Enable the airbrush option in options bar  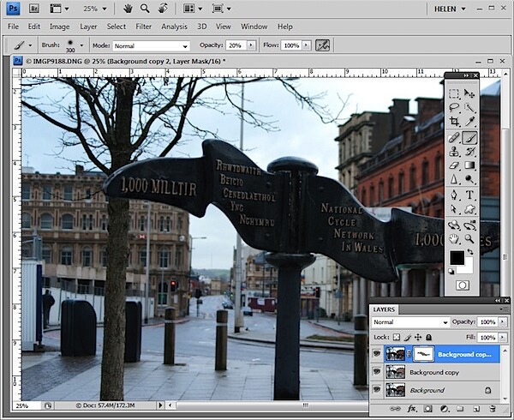(x=322, y=45)
